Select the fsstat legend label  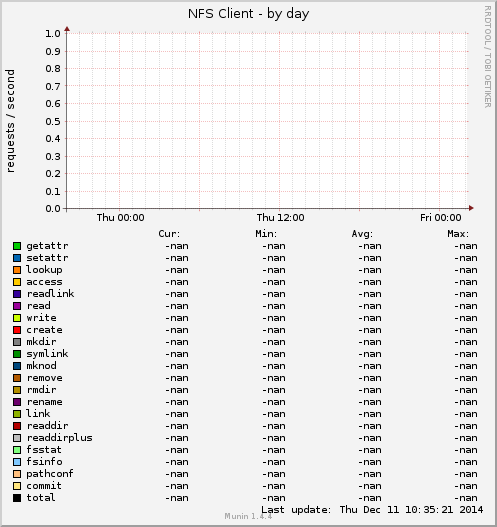tap(44, 450)
